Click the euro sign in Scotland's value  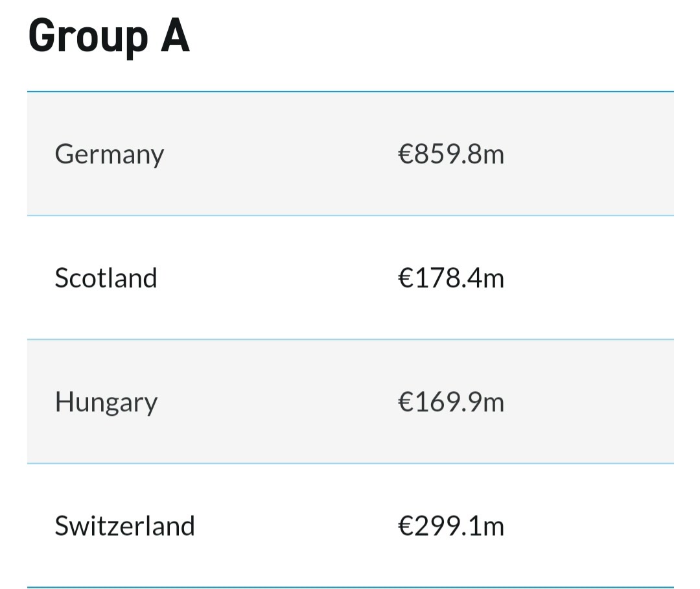click(405, 278)
